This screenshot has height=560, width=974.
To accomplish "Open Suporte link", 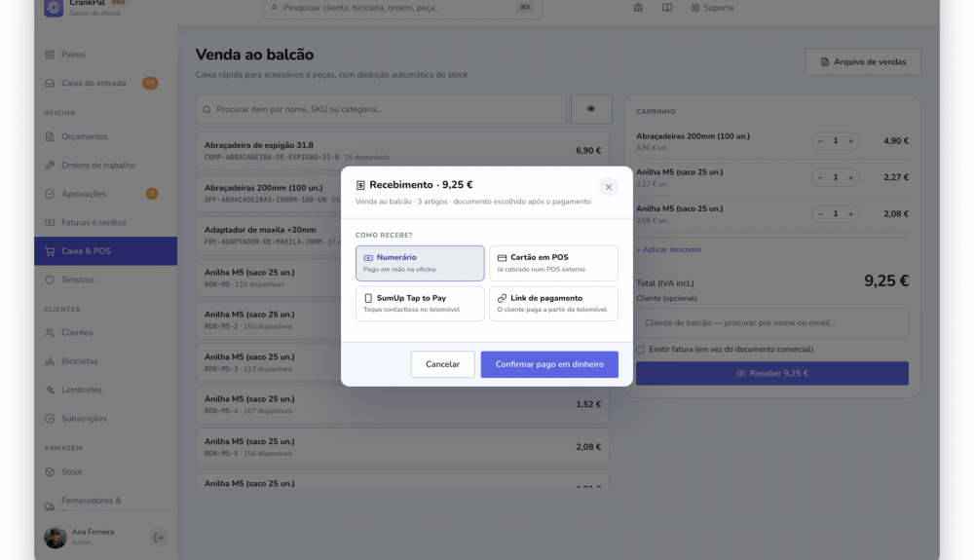I will tap(712, 8).
